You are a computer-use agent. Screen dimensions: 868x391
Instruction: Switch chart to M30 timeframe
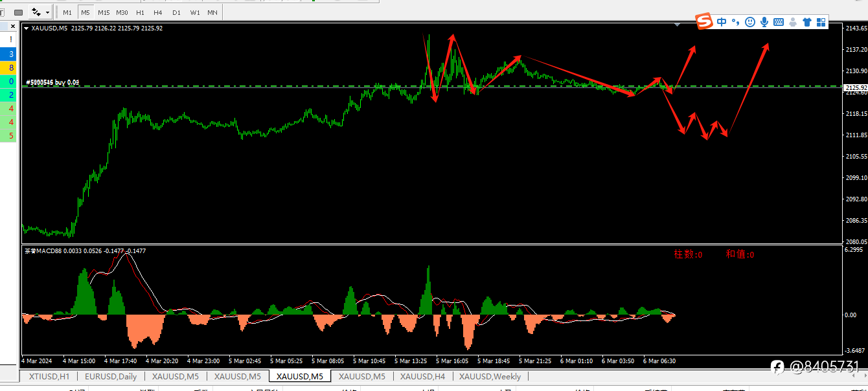122,12
